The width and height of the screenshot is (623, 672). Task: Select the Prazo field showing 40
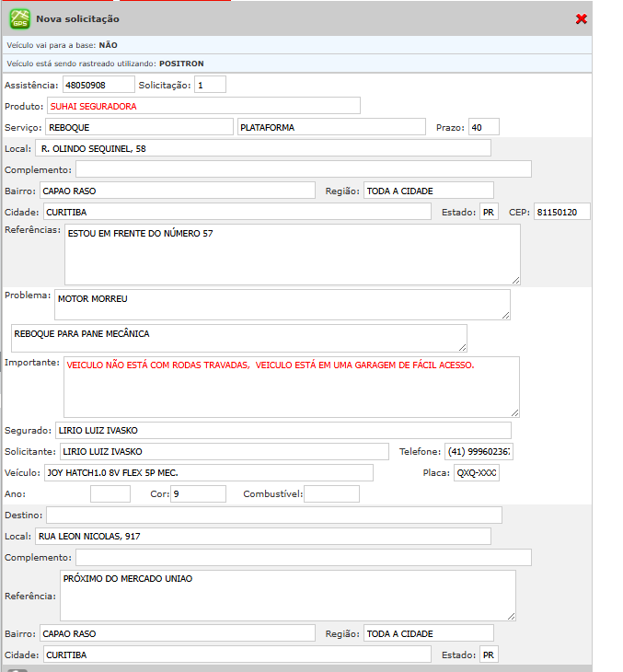[483, 127]
